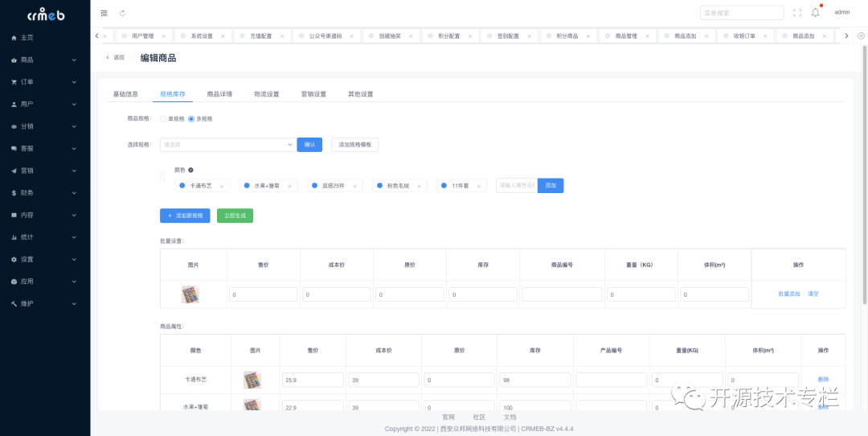Delete the 卡通布艺 row
The height and width of the screenshot is (436, 868).
(x=823, y=380)
